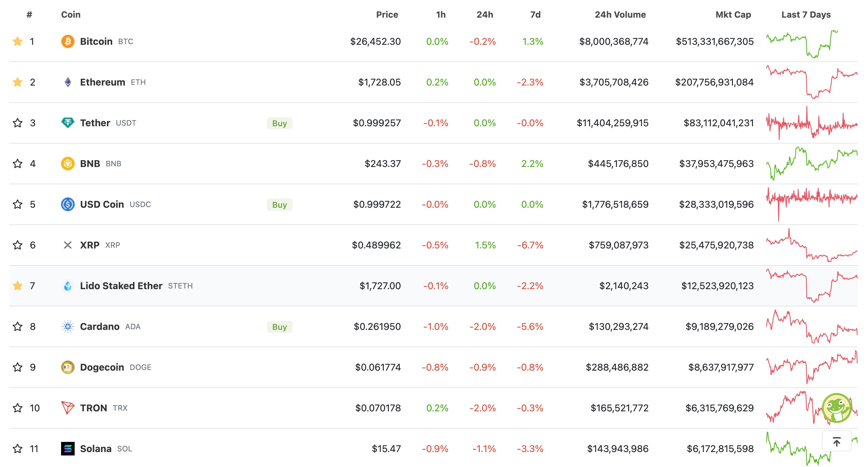Open the Tether coin page
The height and width of the screenshot is (467, 868).
[95, 123]
